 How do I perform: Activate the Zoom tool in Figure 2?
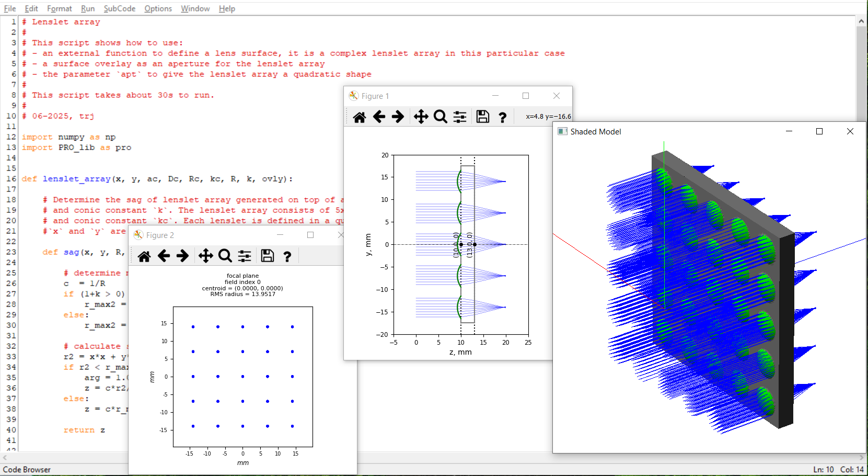(225, 256)
